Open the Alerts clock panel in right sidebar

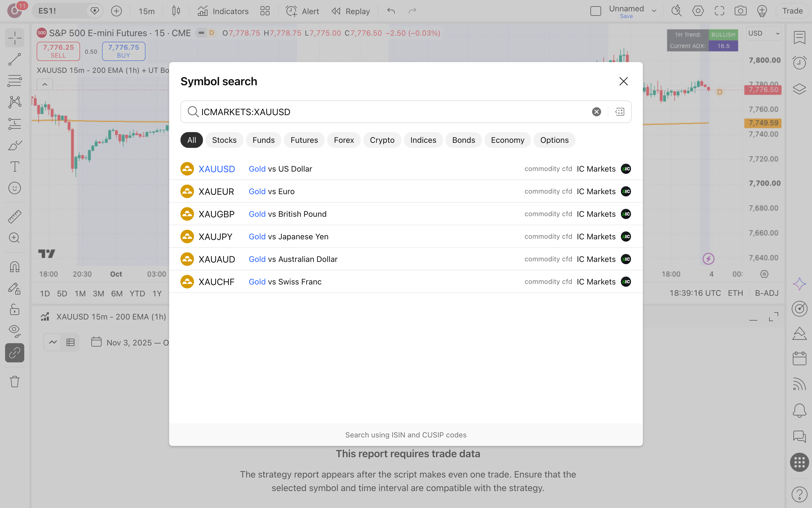pyautogui.click(x=799, y=63)
